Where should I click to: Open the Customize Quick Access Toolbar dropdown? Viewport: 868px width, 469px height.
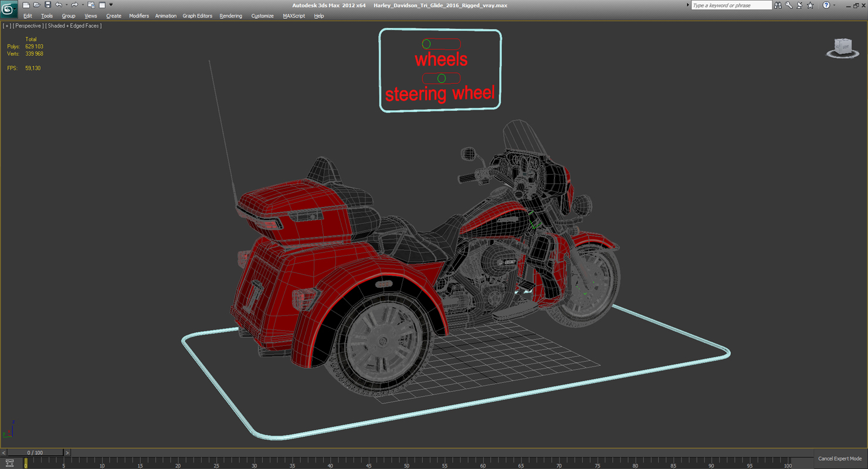111,5
